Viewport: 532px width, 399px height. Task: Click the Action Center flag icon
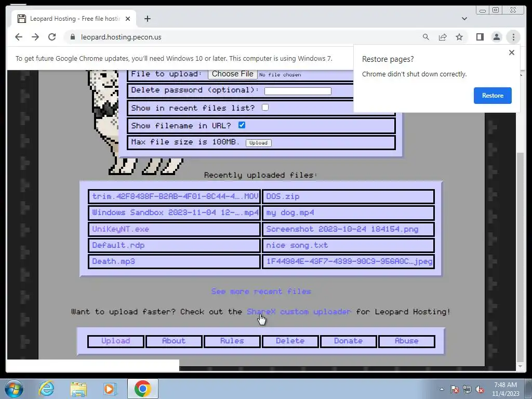(454, 389)
